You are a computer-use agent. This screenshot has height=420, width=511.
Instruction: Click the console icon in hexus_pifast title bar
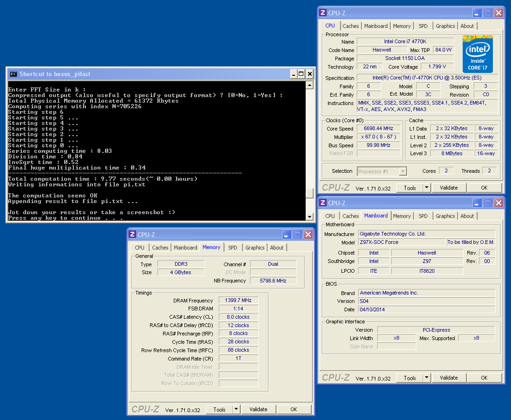(x=13, y=74)
